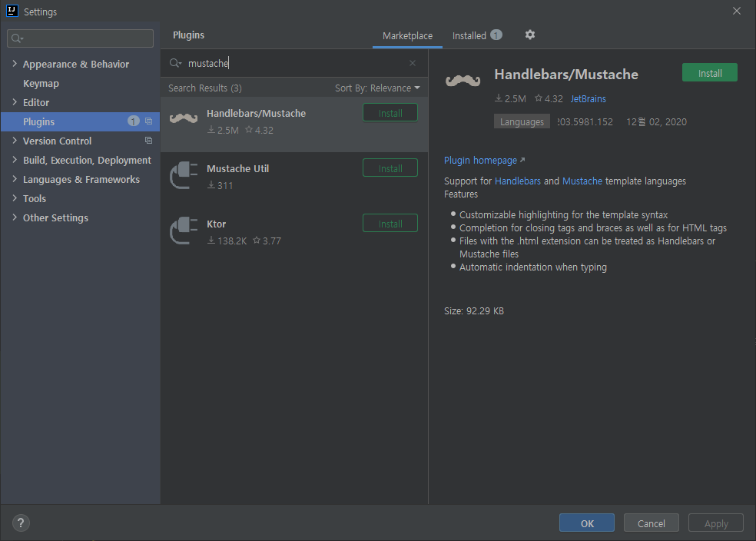Expand Languages & Frameworks section

15,179
